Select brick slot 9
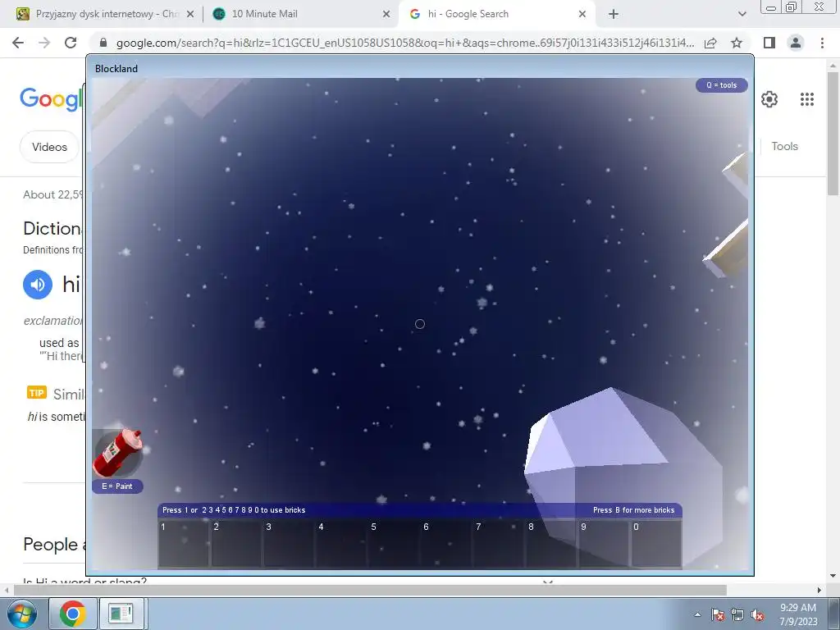Viewport: 840px width, 630px height. coord(603,543)
